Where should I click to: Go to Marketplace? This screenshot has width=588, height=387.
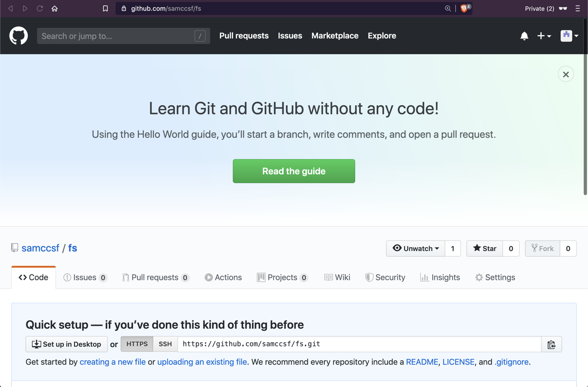[x=335, y=36]
